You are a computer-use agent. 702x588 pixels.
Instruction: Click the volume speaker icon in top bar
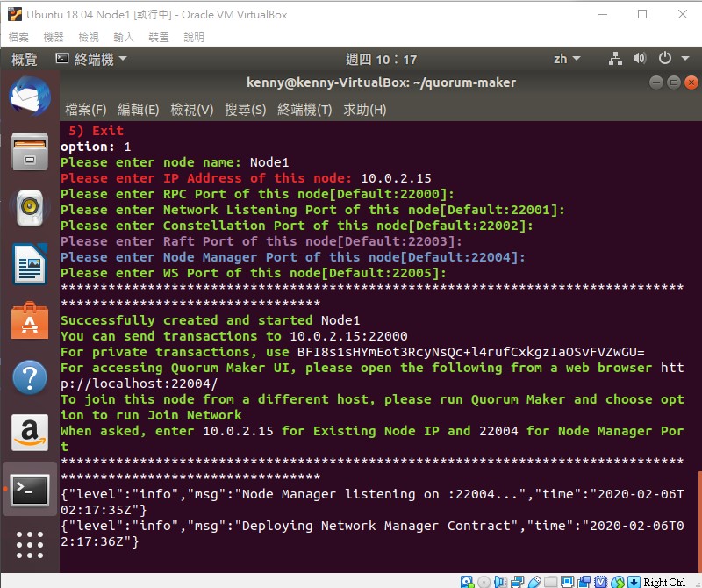click(x=640, y=59)
